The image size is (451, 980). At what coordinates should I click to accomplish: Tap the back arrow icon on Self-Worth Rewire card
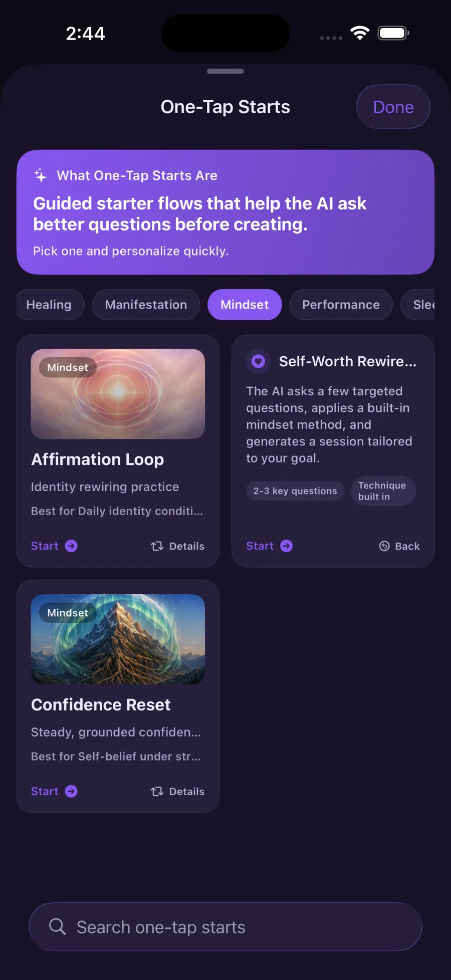coord(384,546)
